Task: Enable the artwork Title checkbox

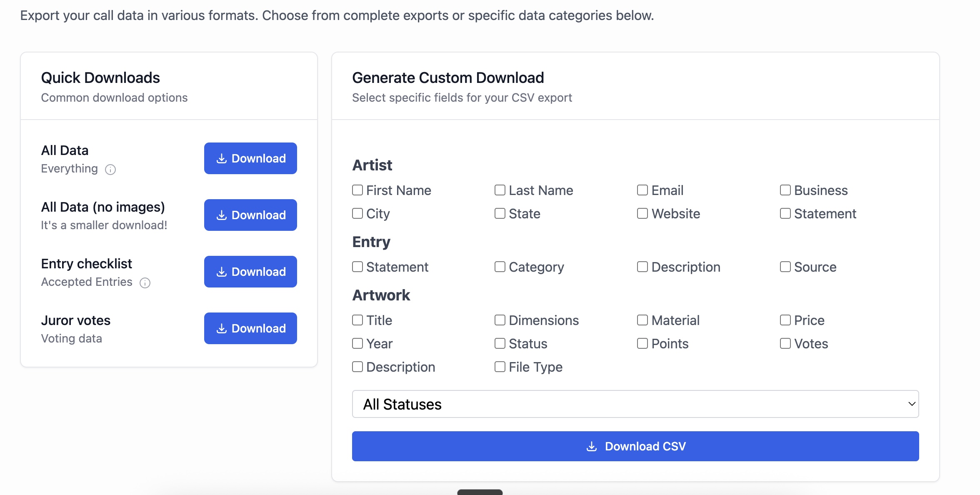Action: tap(357, 320)
